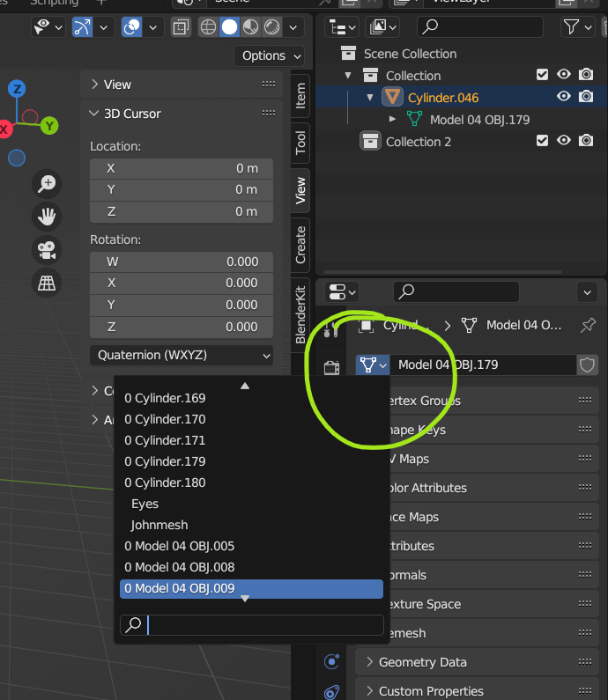Choose Johnmesh from the mesh list

point(251,526)
